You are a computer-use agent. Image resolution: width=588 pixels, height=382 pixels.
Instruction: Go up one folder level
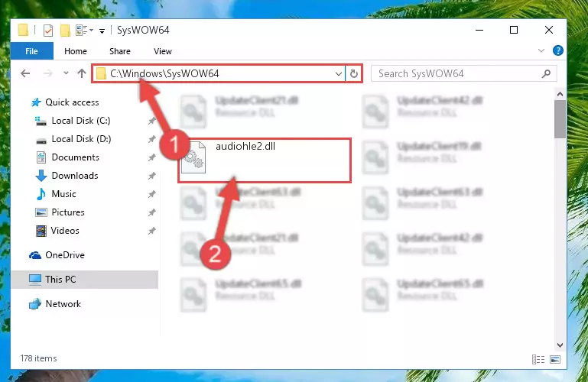click(81, 73)
